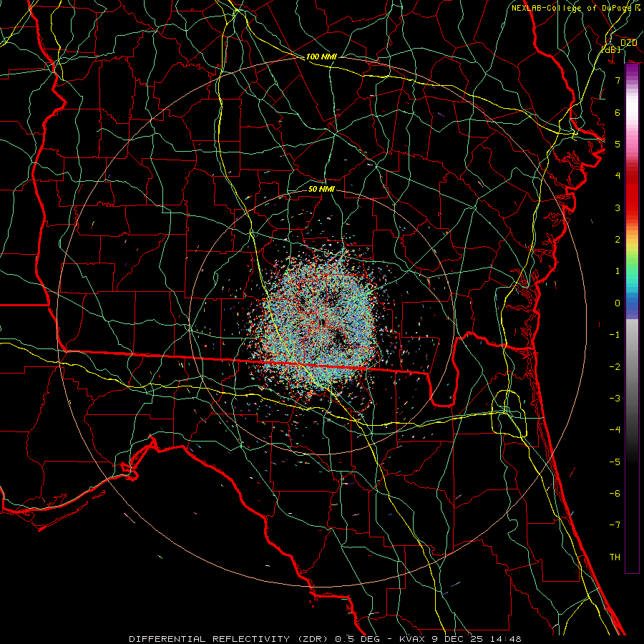The width and height of the screenshot is (644, 644).
Task: Click the -4 value on the color scale
Action: tap(615, 430)
